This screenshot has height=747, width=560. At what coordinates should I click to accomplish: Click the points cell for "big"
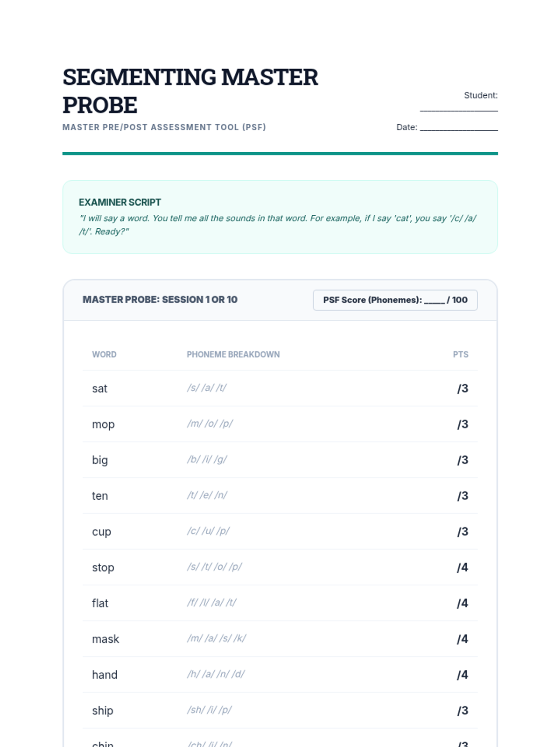pyautogui.click(x=462, y=460)
